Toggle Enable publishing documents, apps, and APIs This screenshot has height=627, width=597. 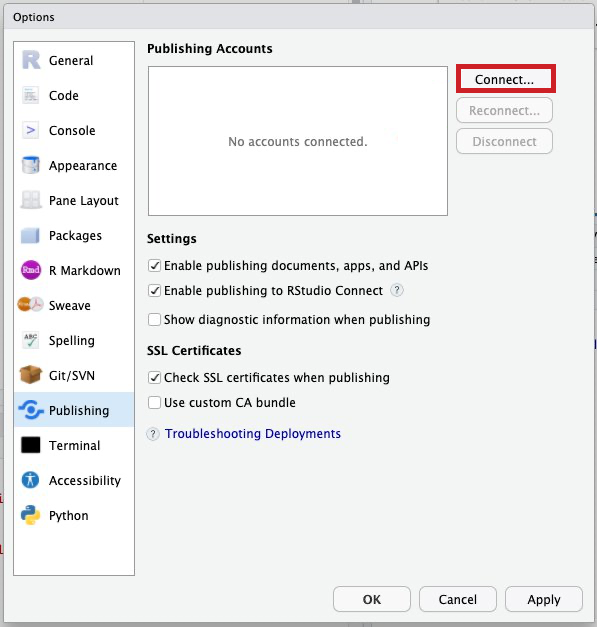pos(154,266)
